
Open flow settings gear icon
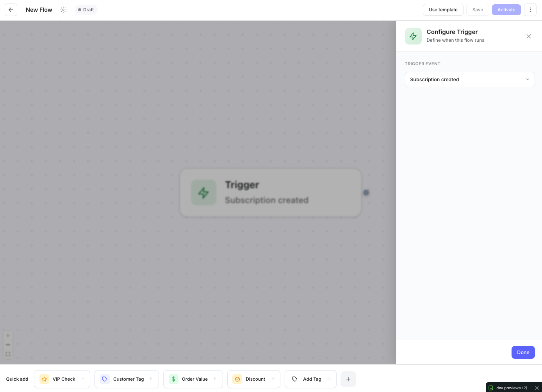pos(63,10)
